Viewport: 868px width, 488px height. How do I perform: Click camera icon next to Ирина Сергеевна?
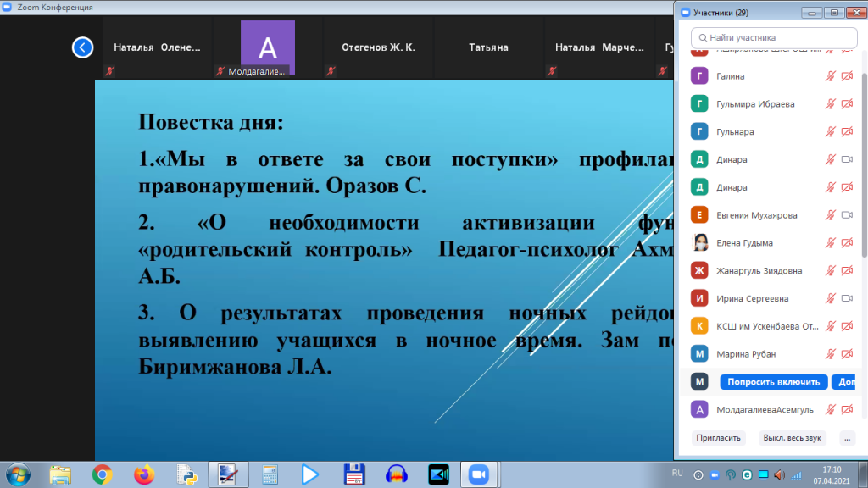point(846,298)
